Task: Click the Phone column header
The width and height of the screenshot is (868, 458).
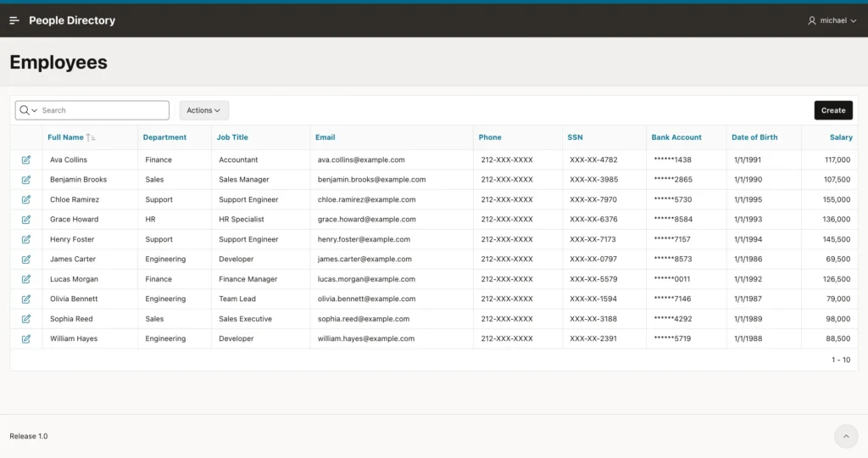Action: pyautogui.click(x=490, y=137)
